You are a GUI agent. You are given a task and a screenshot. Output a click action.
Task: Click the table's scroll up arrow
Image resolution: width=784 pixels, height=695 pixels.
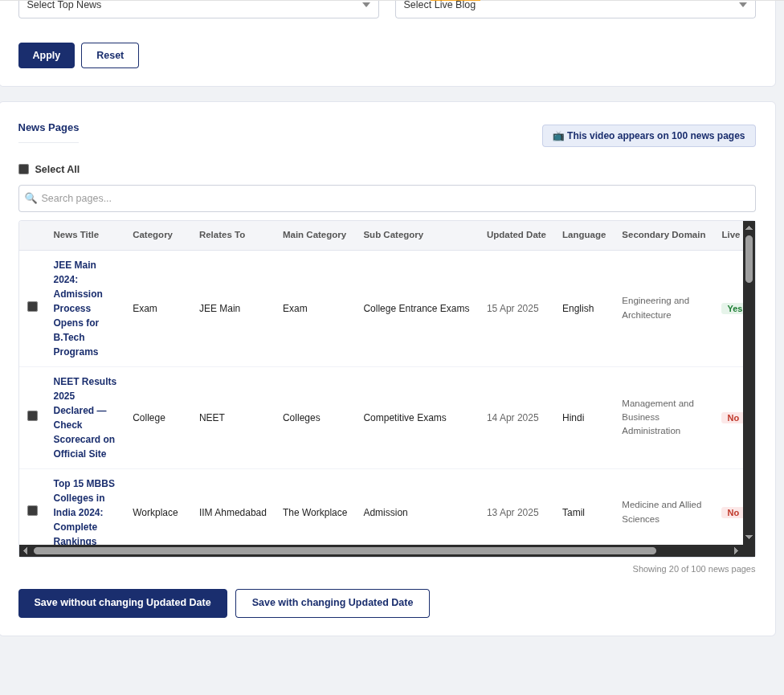click(749, 227)
